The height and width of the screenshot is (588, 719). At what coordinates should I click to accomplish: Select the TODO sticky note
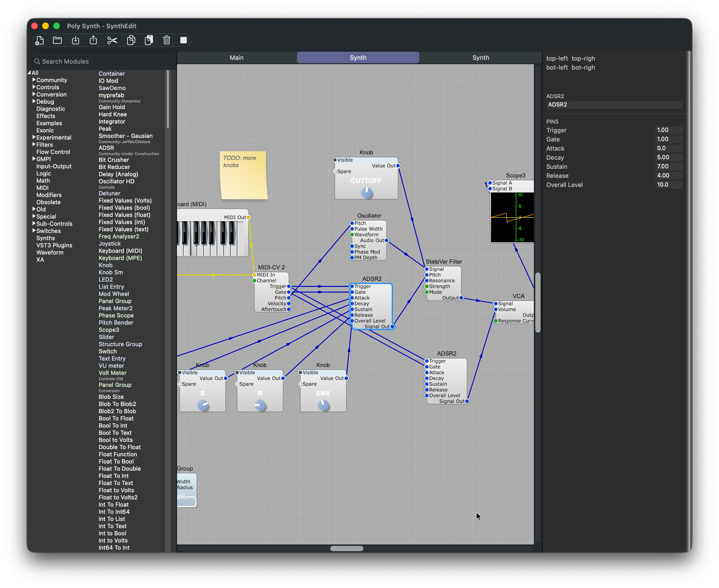(x=244, y=175)
